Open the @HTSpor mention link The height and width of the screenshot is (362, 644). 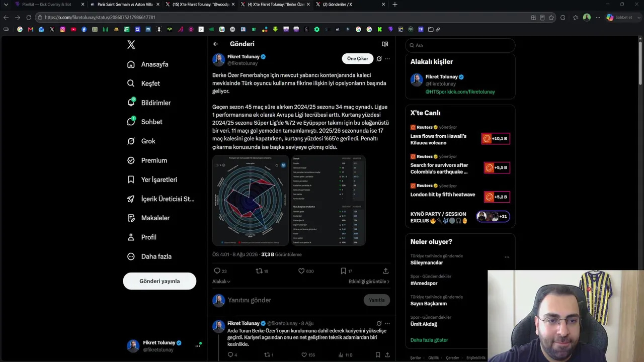point(436,92)
